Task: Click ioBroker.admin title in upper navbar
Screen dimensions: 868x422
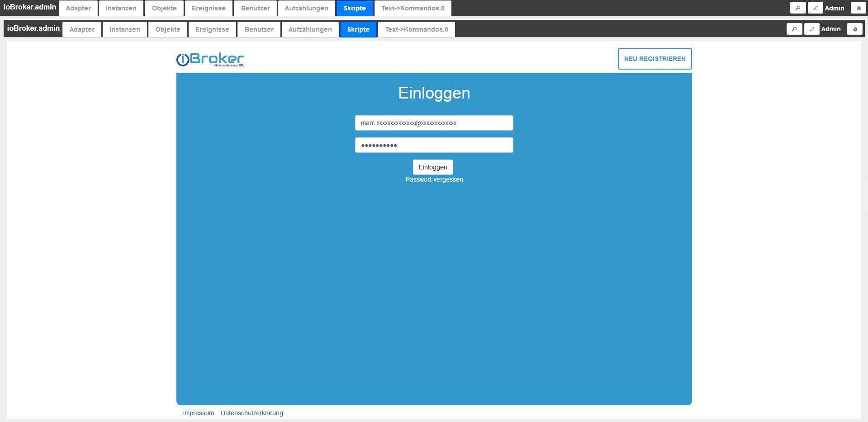Action: 30,7
